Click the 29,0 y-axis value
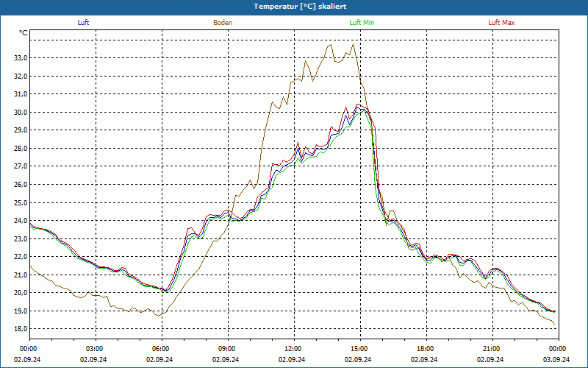Viewport: 588px width, 368px height. point(21,130)
